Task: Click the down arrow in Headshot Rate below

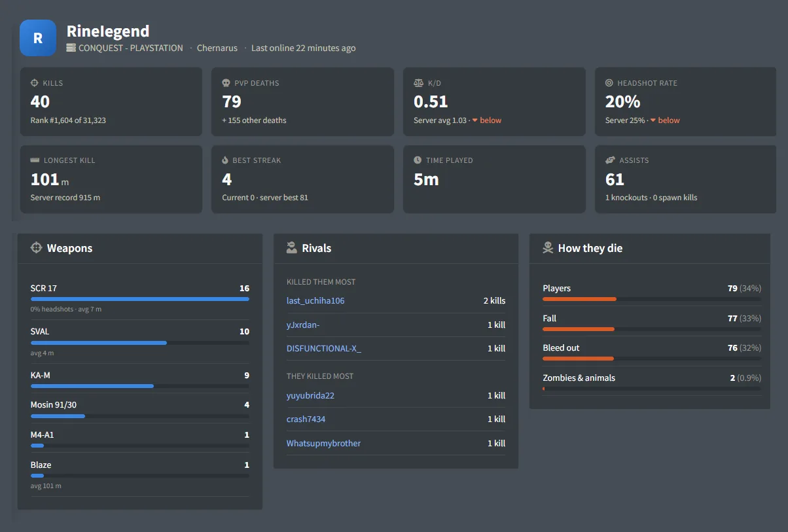Action: point(653,120)
